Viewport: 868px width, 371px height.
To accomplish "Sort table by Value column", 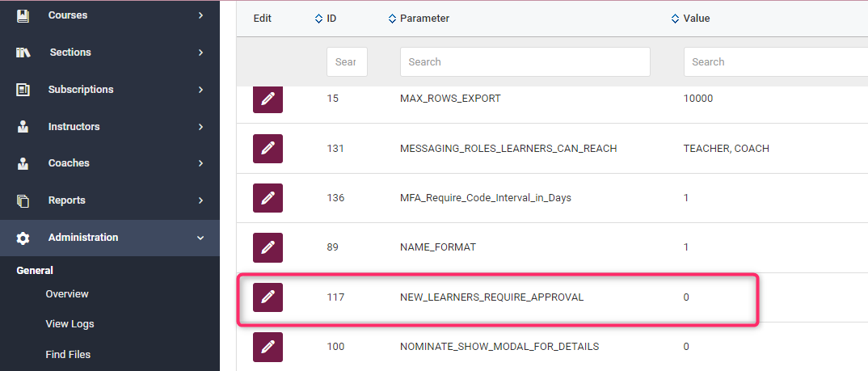I will click(690, 19).
